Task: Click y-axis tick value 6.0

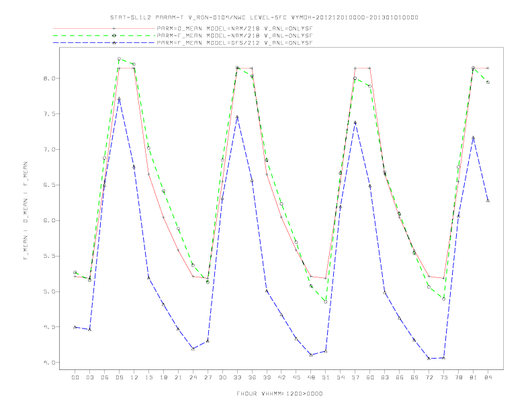Action: pos(48,221)
